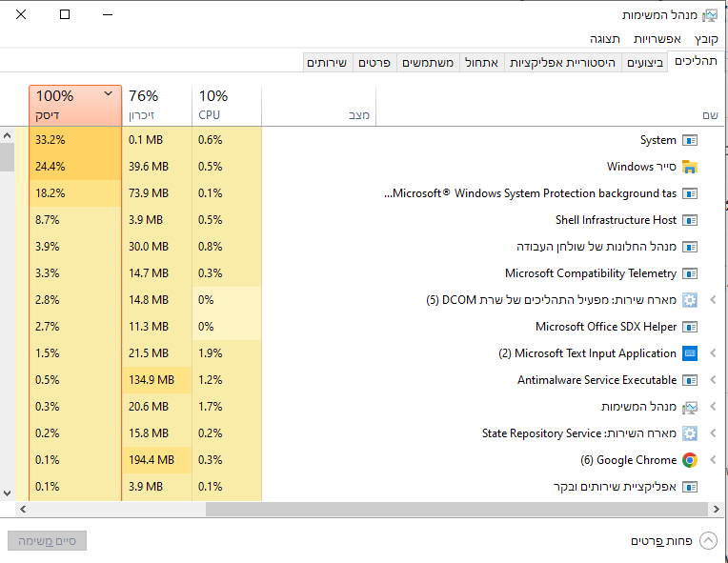
Task: Click the Shell Infrastructure Host icon
Action: [x=690, y=220]
